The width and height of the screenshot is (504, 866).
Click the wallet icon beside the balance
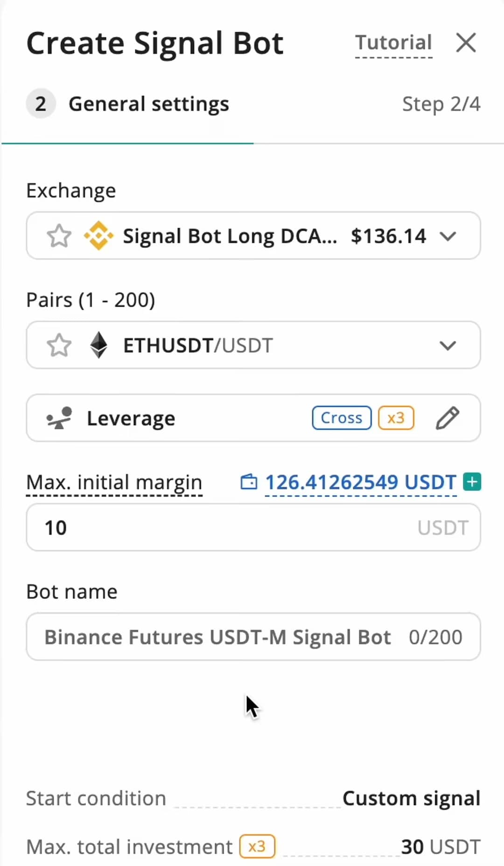click(248, 482)
